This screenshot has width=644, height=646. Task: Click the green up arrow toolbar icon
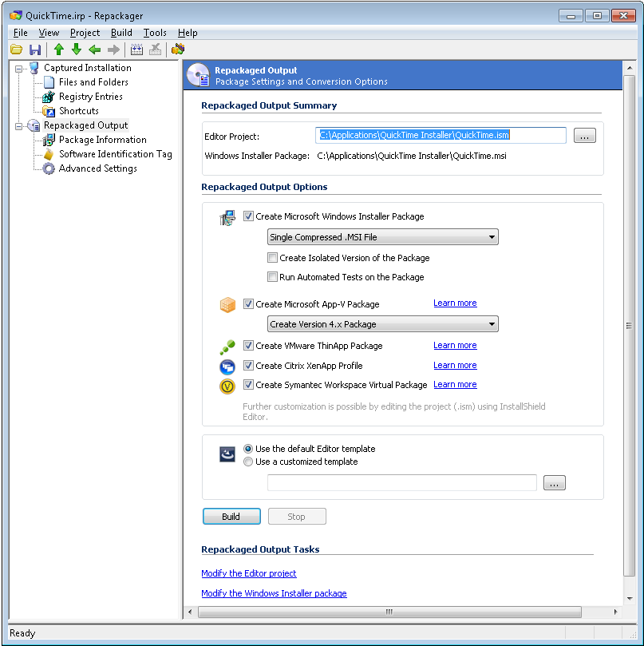[x=58, y=50]
